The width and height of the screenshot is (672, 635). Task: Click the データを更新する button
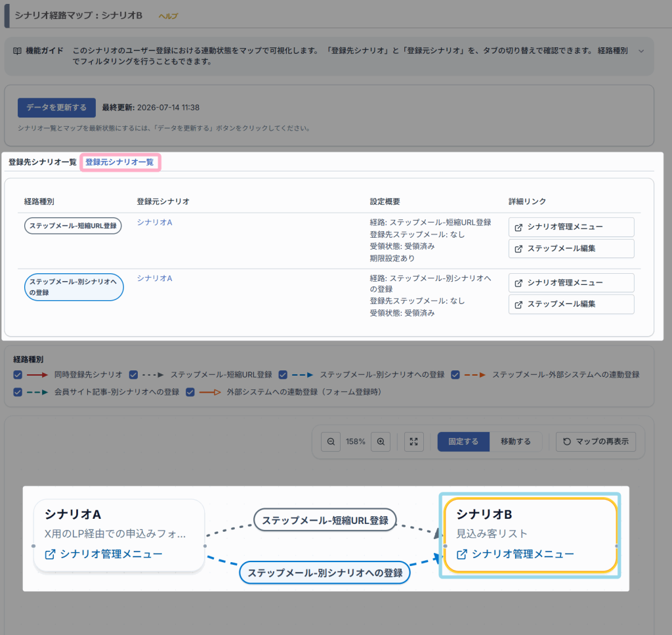(x=56, y=108)
